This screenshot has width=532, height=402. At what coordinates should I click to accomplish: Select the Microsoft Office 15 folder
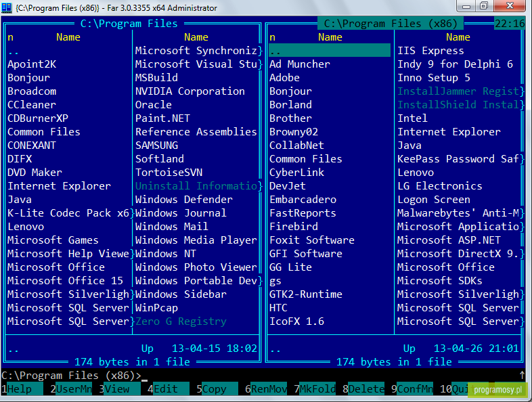click(x=65, y=281)
